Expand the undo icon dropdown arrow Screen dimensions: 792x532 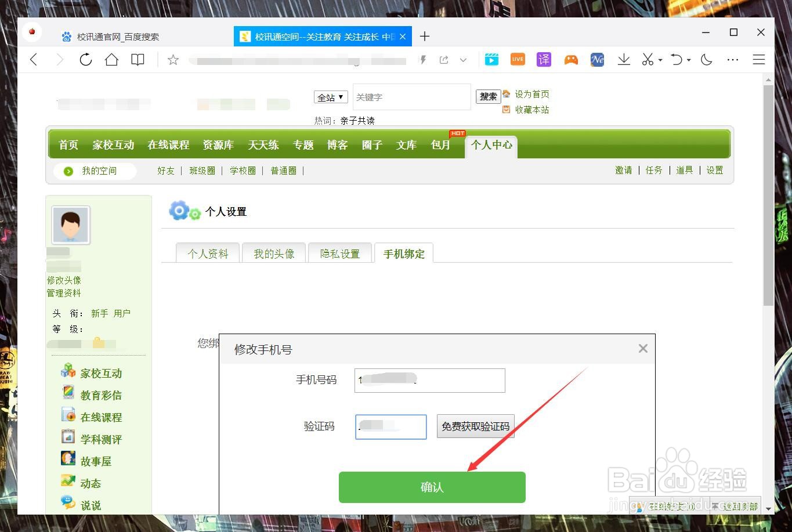click(689, 60)
